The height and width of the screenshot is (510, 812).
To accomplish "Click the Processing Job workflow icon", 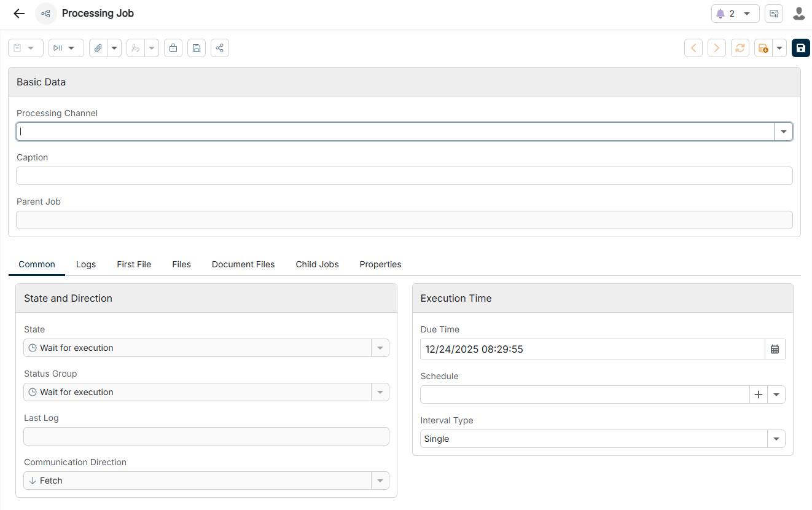I will (x=46, y=14).
